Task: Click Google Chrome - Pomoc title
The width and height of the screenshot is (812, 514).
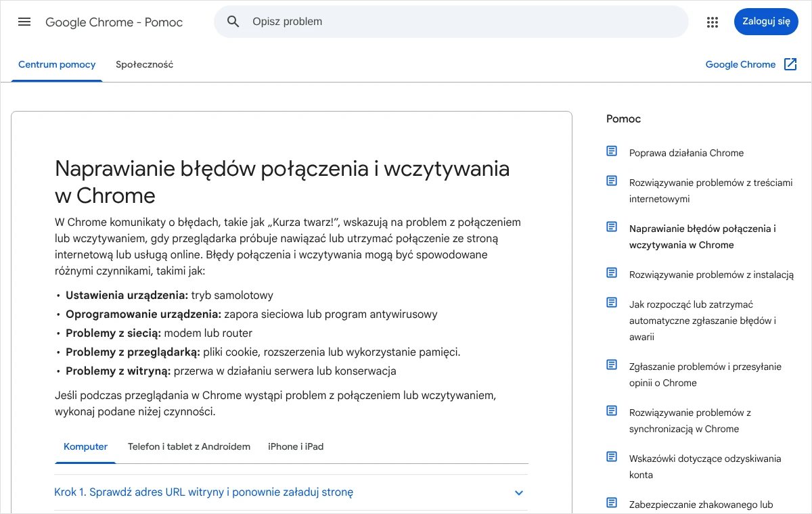Action: pos(114,22)
